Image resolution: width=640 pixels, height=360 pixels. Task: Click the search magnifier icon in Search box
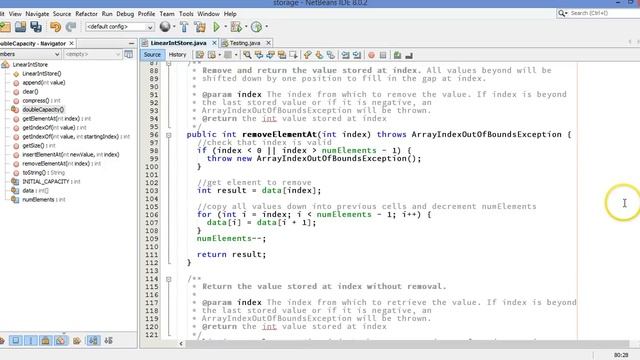pos(562,13)
